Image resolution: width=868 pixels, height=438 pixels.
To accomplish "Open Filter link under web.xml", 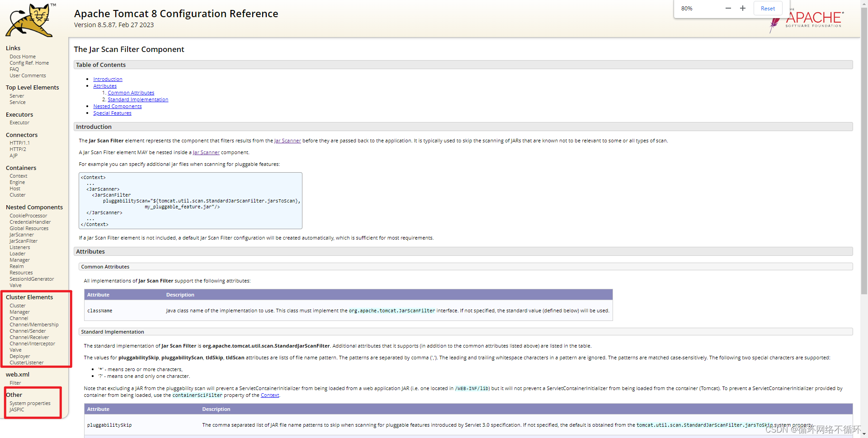I will (x=15, y=383).
